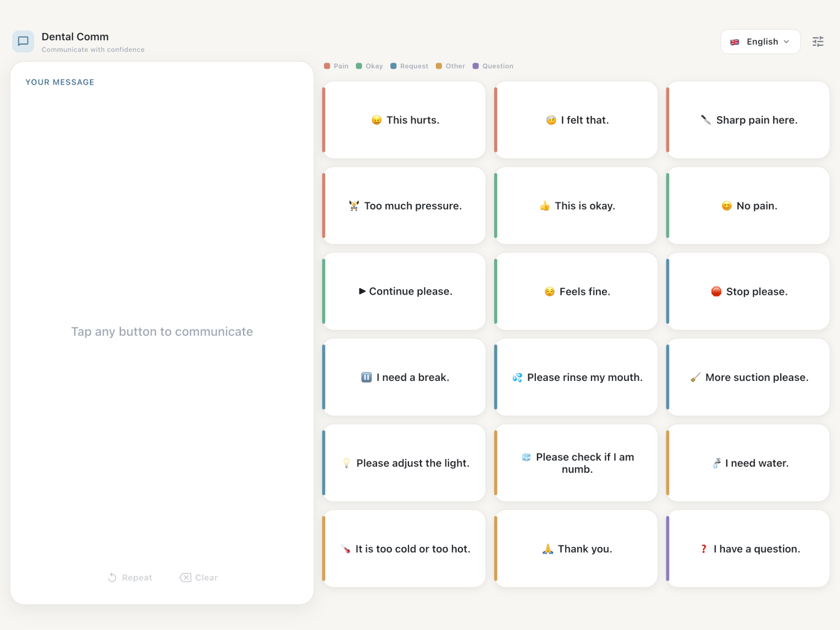
Task: Click 'Communicate with confidence' subtitle
Action: 93,50
